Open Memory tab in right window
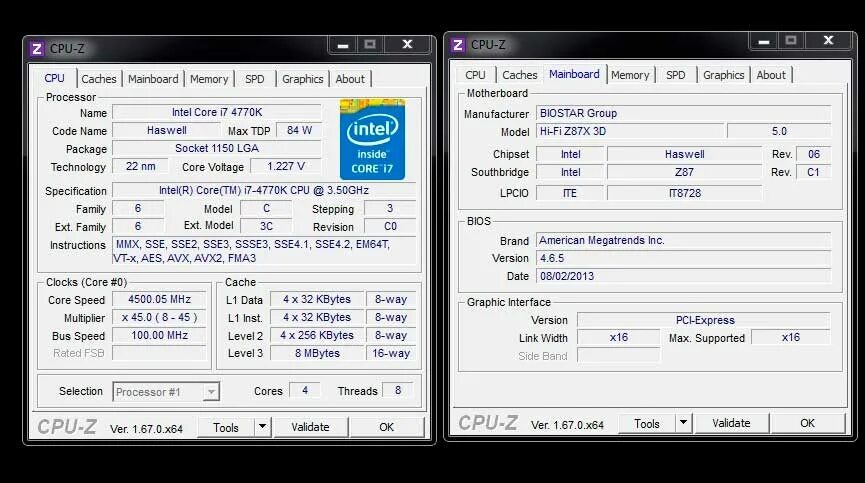 630,75
